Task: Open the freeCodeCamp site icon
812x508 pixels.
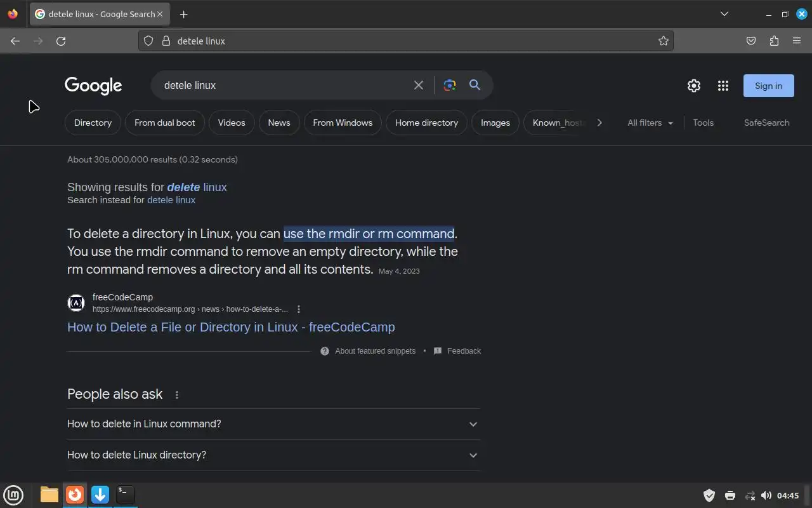Action: coord(76,303)
